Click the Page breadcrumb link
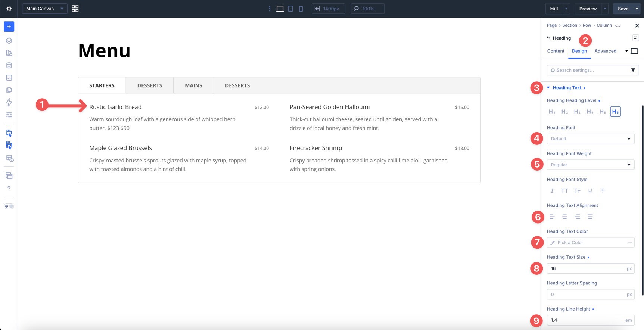This screenshot has width=644, height=330. 551,25
